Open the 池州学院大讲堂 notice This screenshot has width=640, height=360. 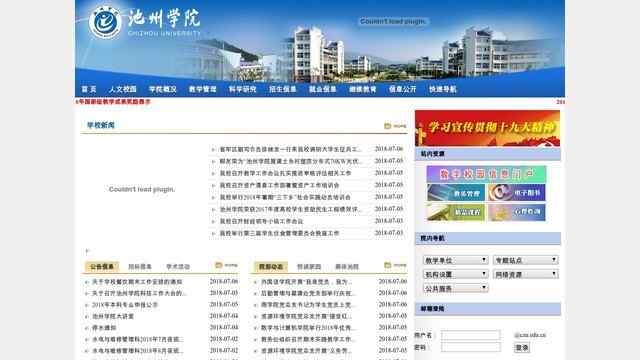(113, 316)
